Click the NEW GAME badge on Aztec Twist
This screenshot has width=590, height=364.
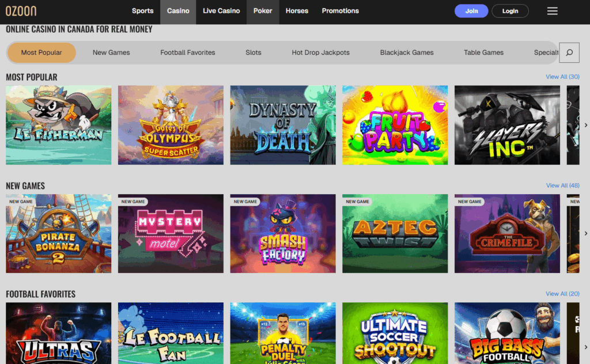(357, 202)
